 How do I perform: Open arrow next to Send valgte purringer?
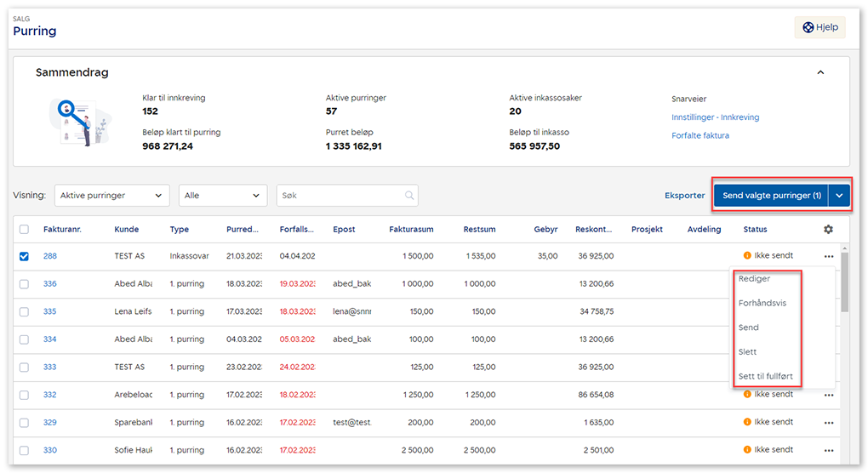point(839,196)
